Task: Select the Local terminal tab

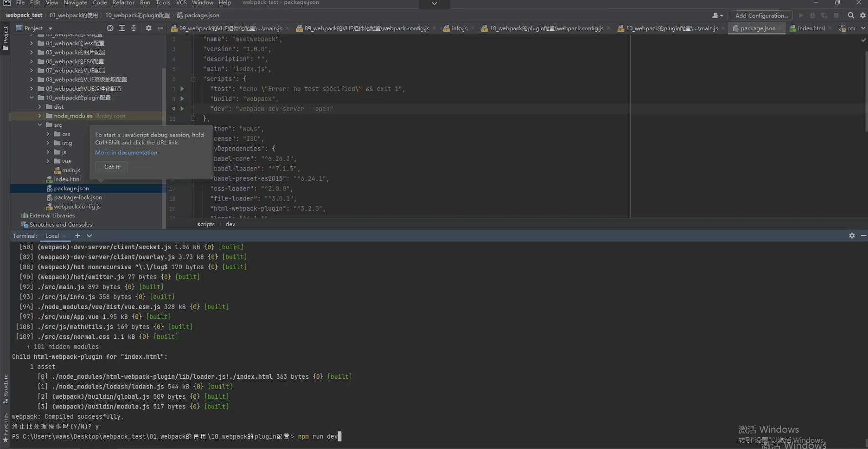Action: click(52, 236)
